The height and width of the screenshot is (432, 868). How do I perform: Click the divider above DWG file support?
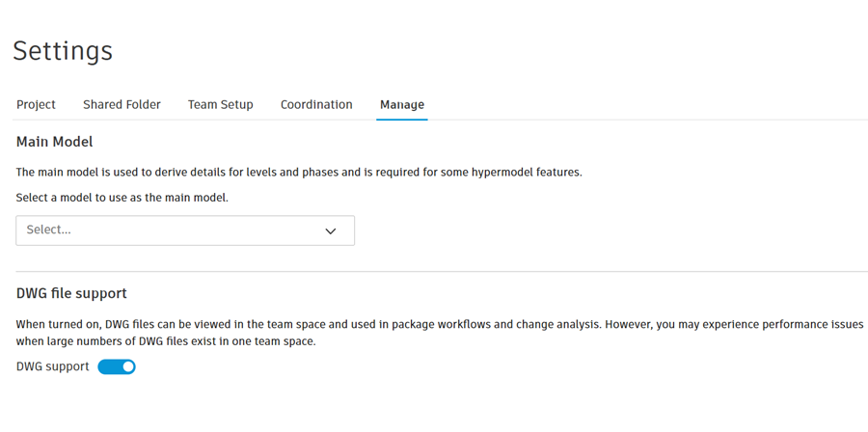point(434,272)
